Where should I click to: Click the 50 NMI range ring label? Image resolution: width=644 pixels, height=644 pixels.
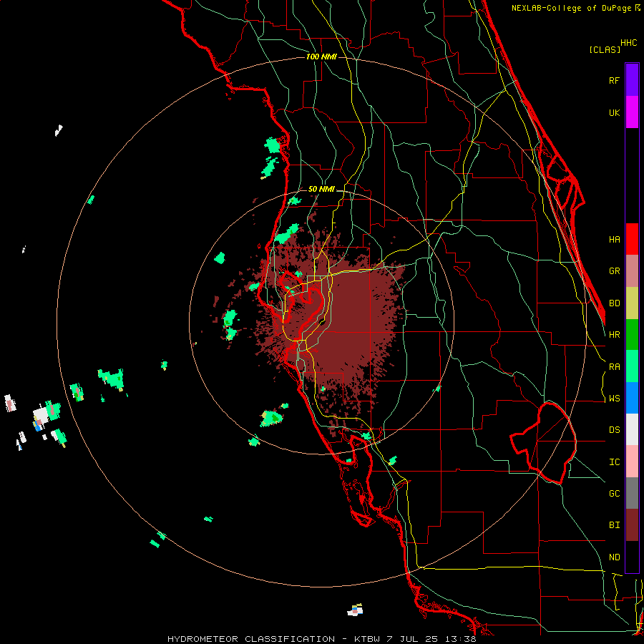click(x=321, y=189)
